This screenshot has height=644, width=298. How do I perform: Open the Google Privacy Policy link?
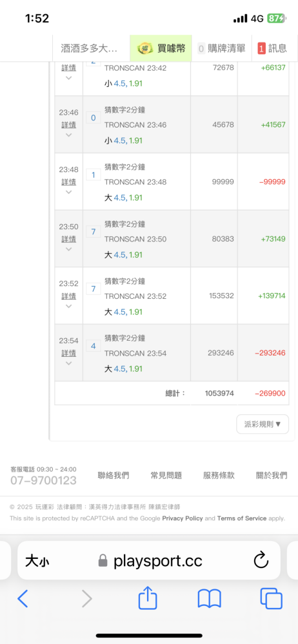tap(183, 518)
